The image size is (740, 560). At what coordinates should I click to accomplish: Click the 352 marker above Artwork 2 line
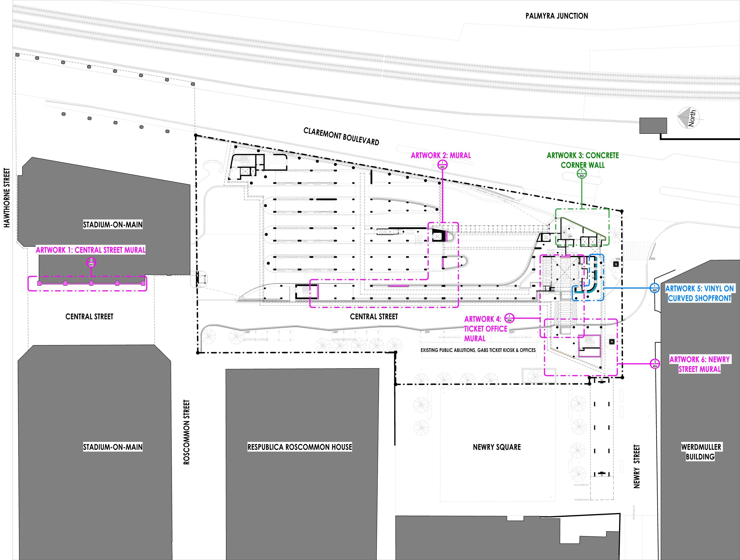coord(442,164)
